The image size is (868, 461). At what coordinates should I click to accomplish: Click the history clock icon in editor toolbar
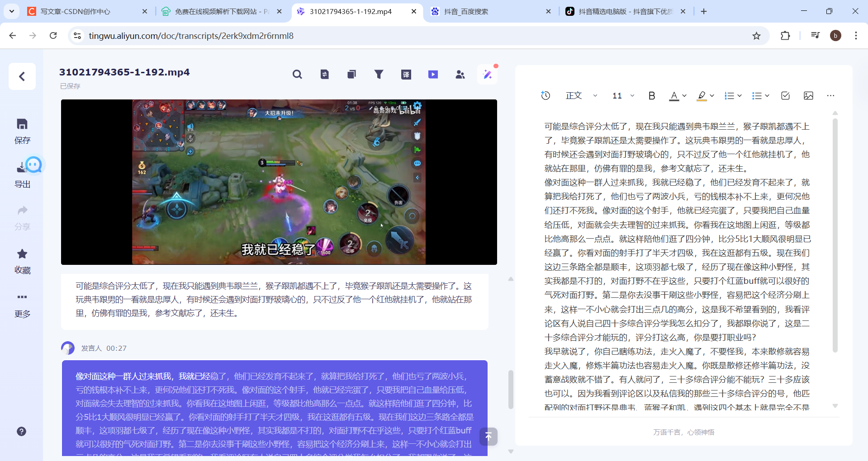pyautogui.click(x=546, y=95)
